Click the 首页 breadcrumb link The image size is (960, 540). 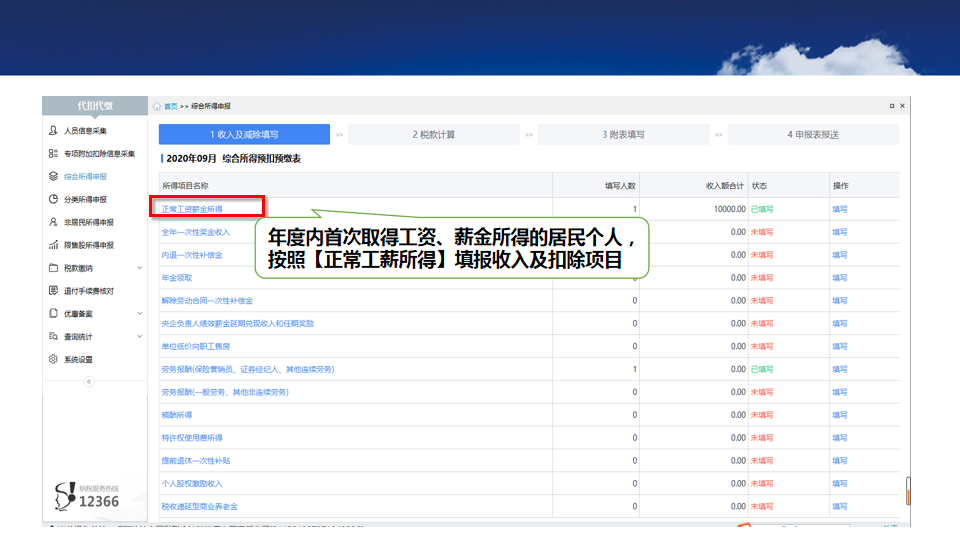170,106
